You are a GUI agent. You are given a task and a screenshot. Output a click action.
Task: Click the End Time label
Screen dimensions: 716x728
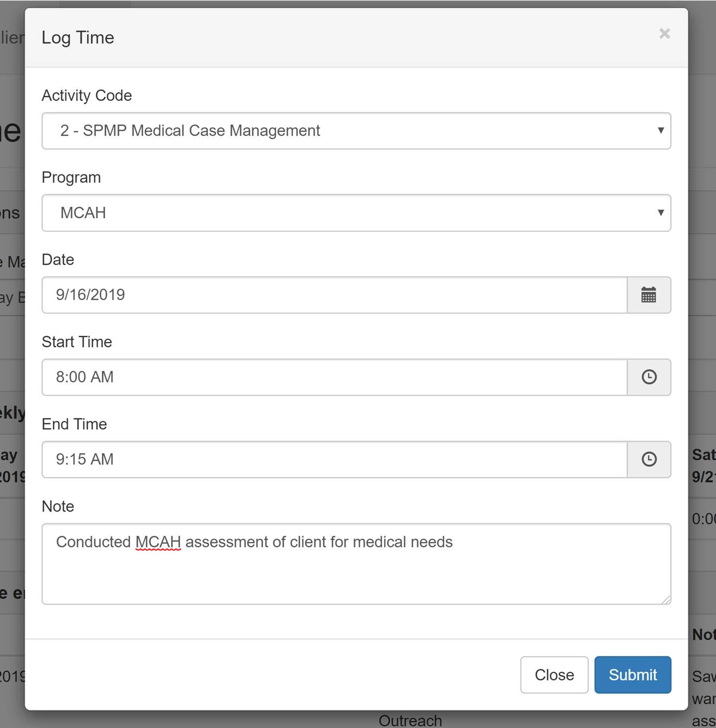(74, 424)
